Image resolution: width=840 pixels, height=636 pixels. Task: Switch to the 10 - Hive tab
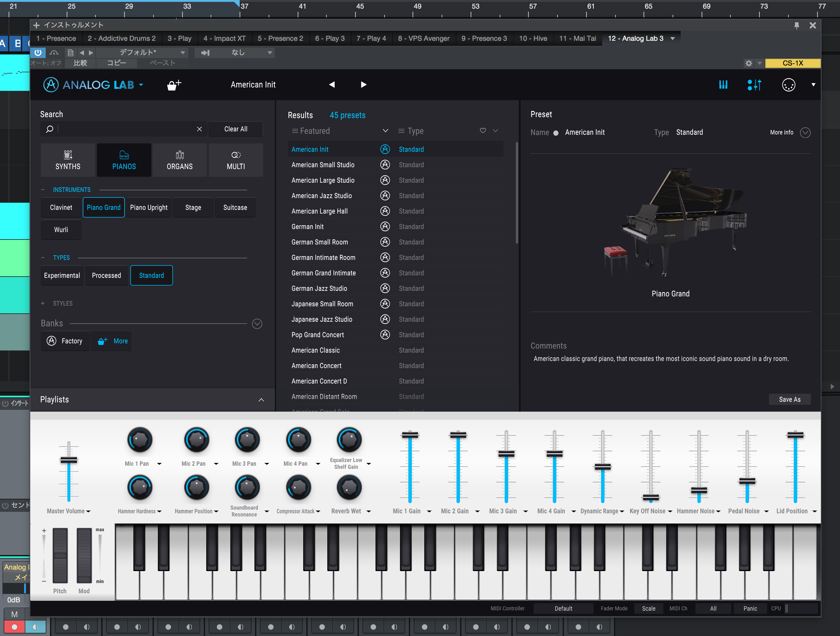(x=533, y=38)
